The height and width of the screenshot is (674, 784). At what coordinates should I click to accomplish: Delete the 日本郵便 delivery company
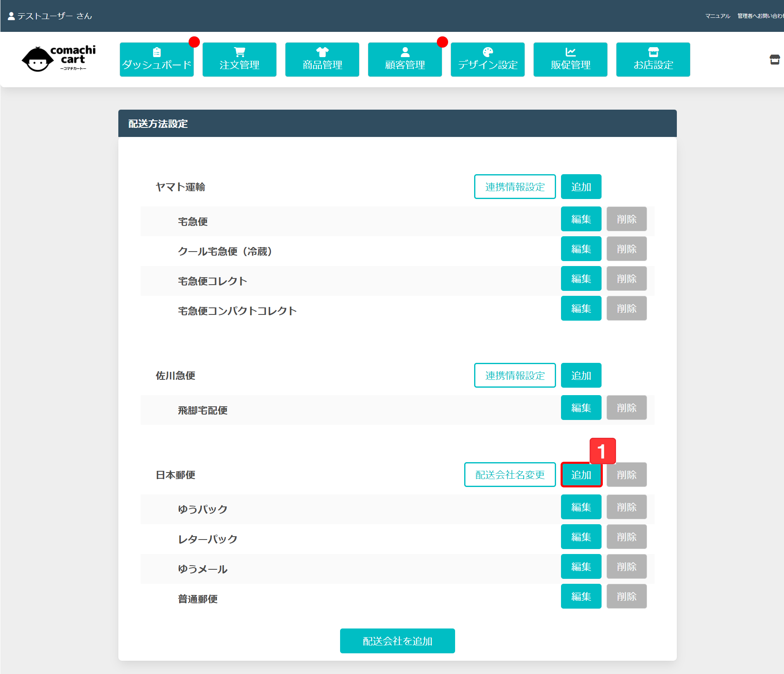click(627, 475)
